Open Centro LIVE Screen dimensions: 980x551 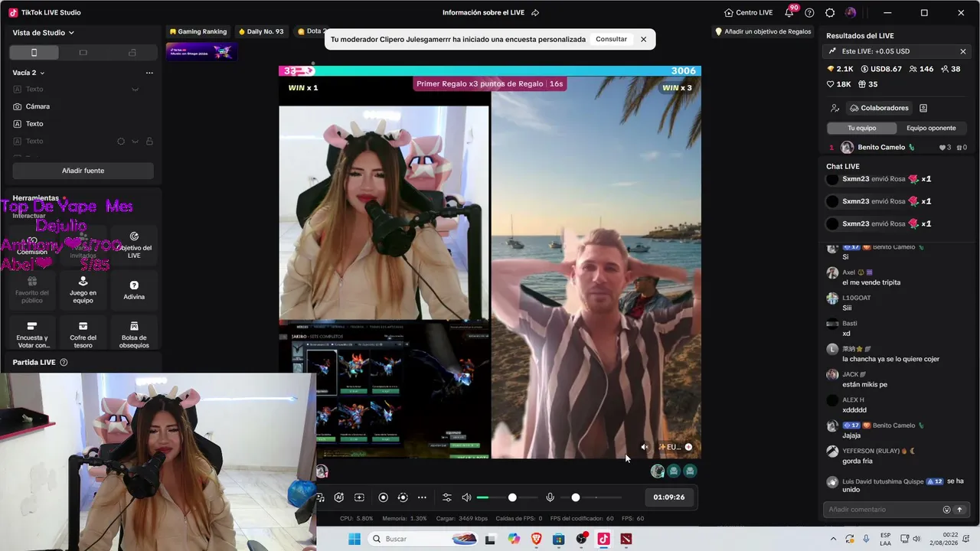pyautogui.click(x=749, y=13)
